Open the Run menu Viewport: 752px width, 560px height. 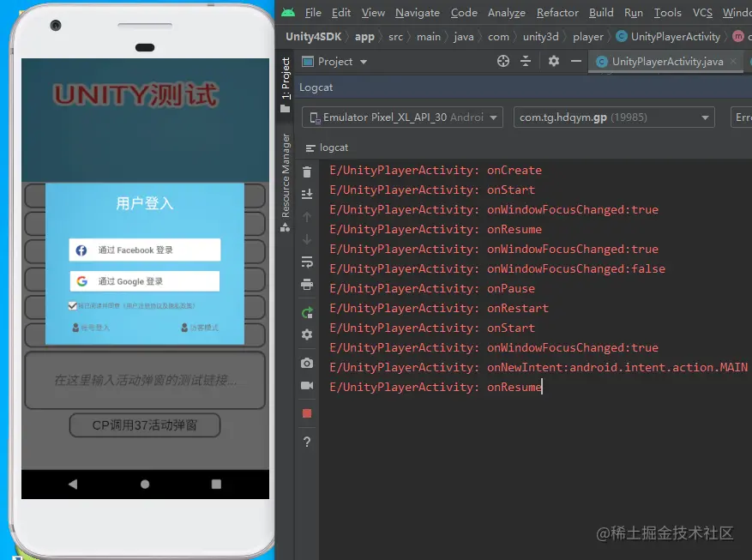(634, 13)
